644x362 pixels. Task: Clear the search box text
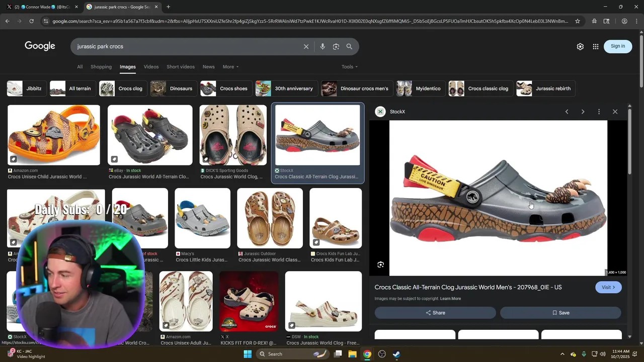[306, 46]
